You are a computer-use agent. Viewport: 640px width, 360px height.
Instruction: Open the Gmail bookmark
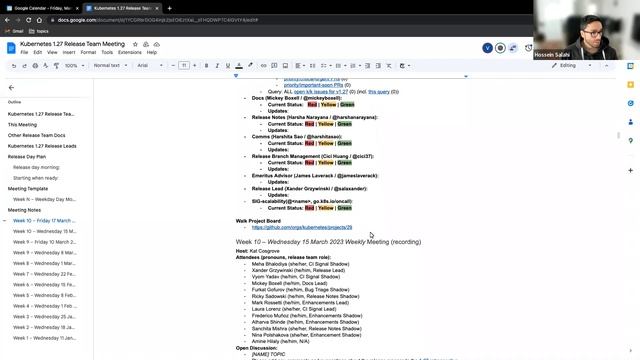pyautogui.click(x=14, y=31)
